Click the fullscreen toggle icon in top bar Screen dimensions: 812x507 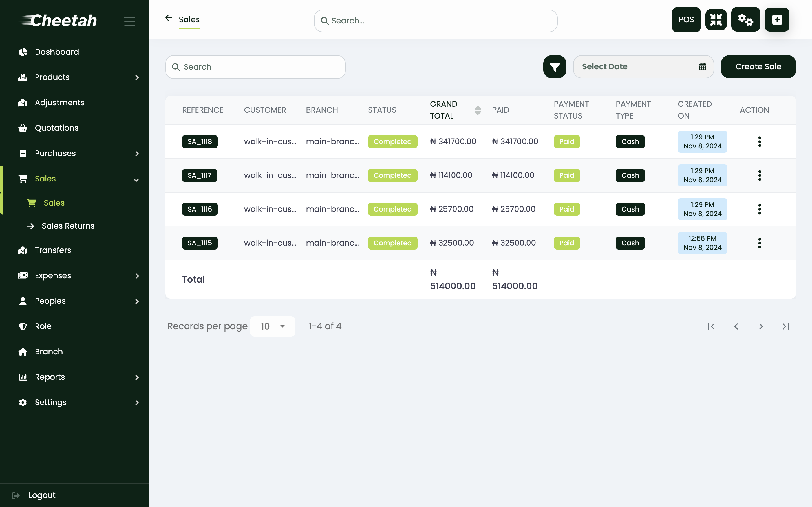pyautogui.click(x=716, y=19)
